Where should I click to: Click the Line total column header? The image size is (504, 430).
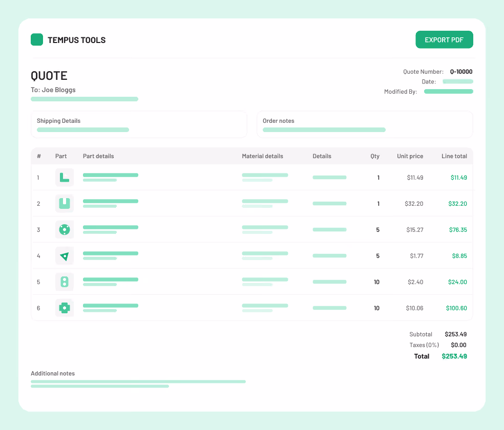[x=454, y=156]
